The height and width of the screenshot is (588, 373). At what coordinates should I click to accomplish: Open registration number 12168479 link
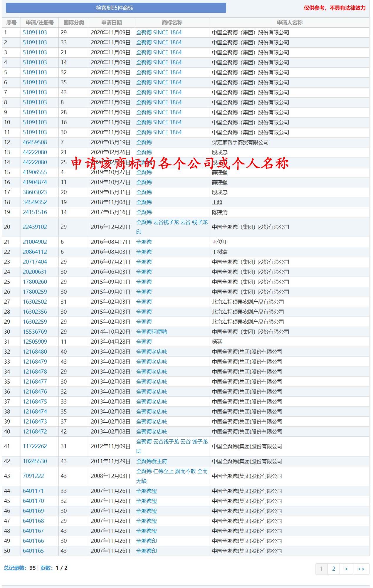tap(35, 362)
